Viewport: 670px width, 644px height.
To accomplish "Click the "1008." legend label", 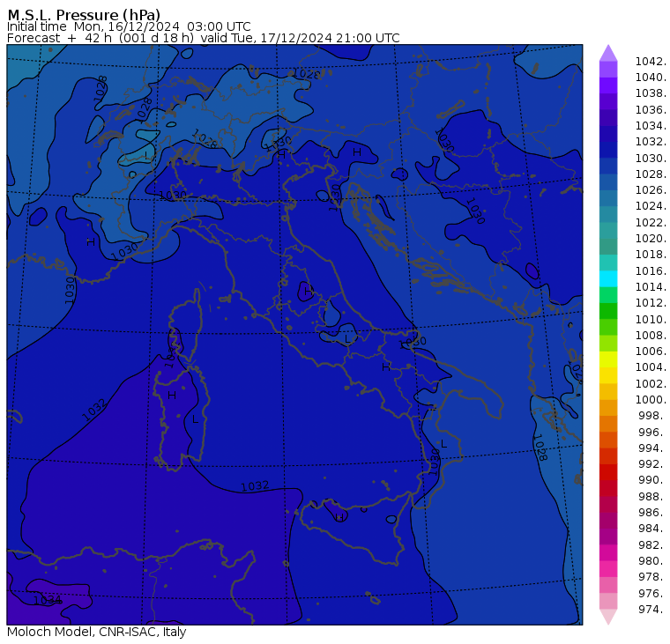I will [x=651, y=336].
